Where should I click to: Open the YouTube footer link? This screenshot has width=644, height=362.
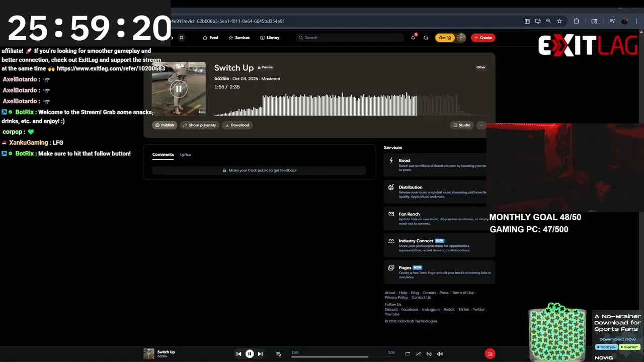pos(392,314)
